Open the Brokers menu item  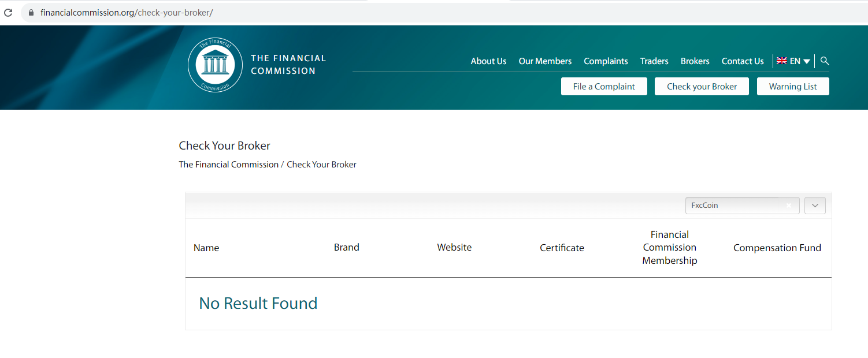point(695,61)
